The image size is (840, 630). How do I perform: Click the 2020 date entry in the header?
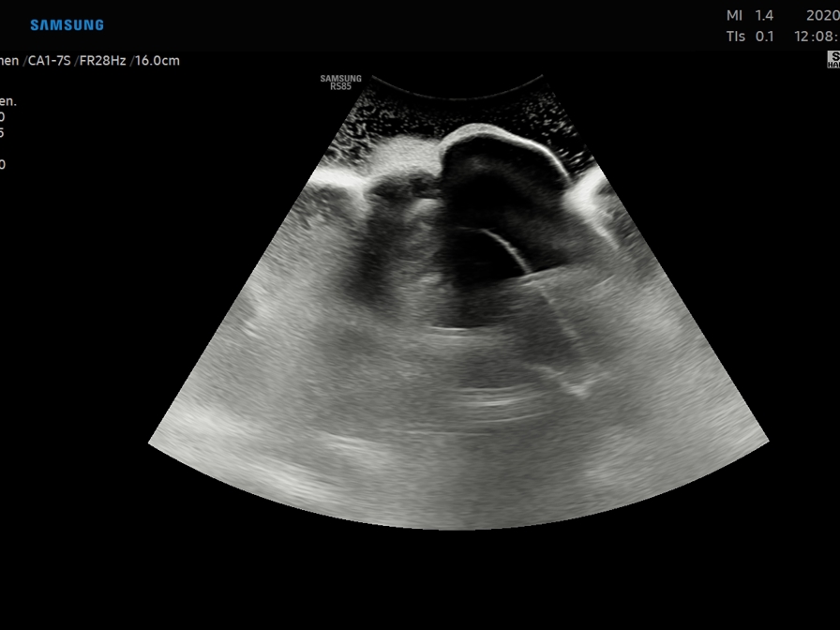(x=822, y=15)
